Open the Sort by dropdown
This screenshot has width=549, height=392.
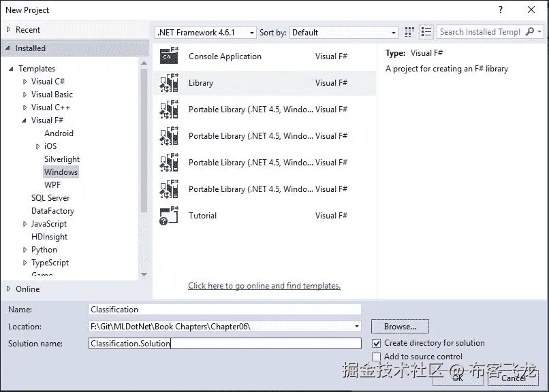coord(394,31)
